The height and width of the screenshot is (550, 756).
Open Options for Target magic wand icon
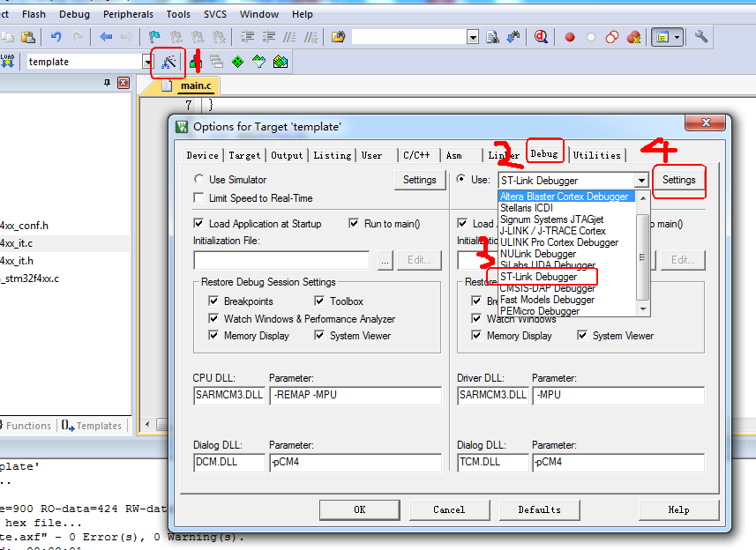click(x=168, y=62)
